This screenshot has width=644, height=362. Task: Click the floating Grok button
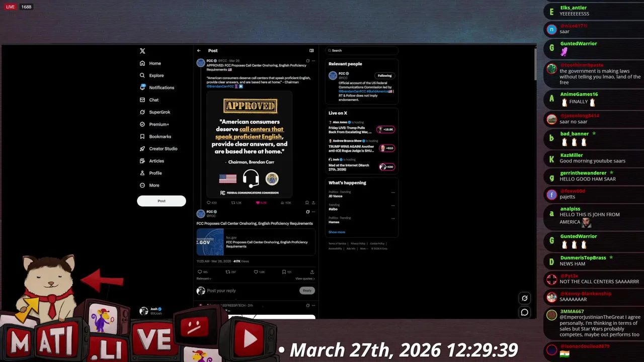(x=524, y=298)
